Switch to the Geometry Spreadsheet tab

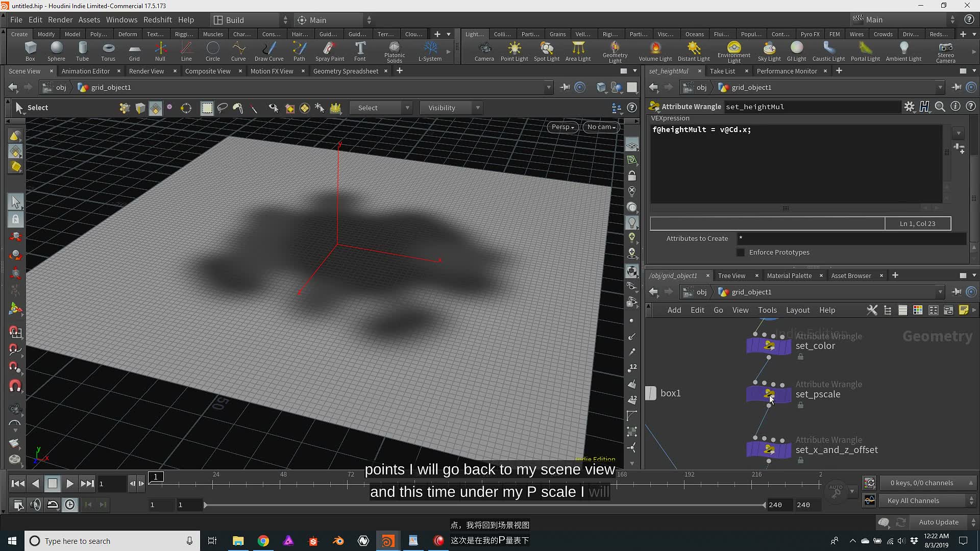tap(346, 71)
